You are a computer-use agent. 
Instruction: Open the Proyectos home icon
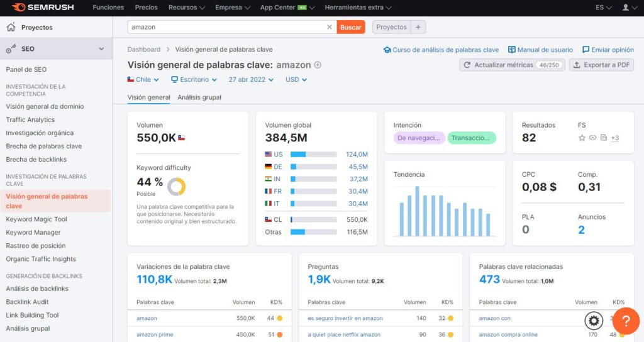click(x=11, y=27)
